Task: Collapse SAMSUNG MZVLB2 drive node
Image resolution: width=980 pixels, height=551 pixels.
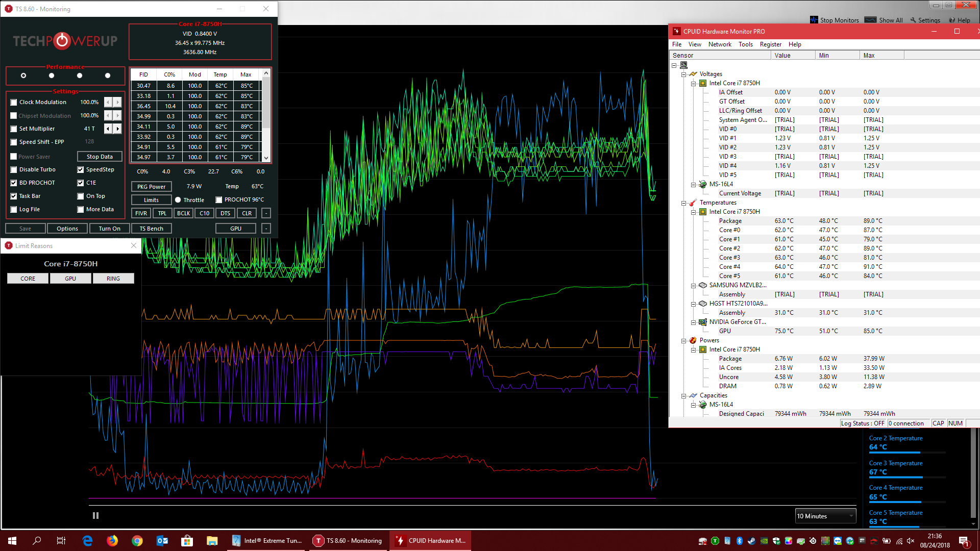Action: tap(693, 285)
